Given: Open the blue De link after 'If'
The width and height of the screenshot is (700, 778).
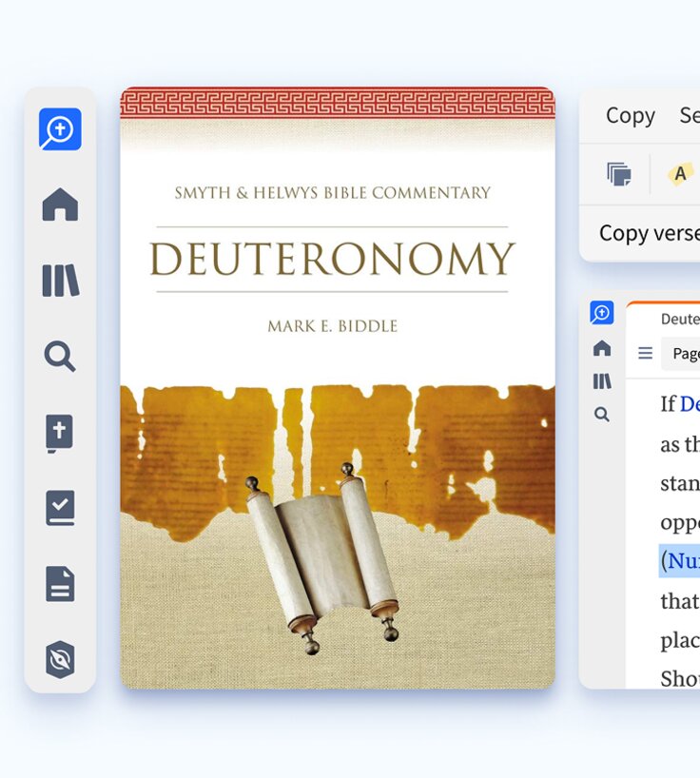Looking at the screenshot, I should point(690,404).
